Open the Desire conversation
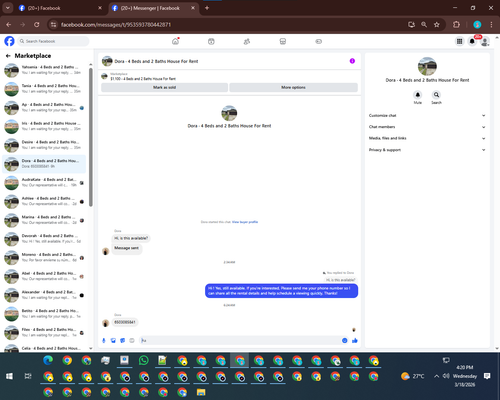The image size is (500, 400). (x=44, y=145)
